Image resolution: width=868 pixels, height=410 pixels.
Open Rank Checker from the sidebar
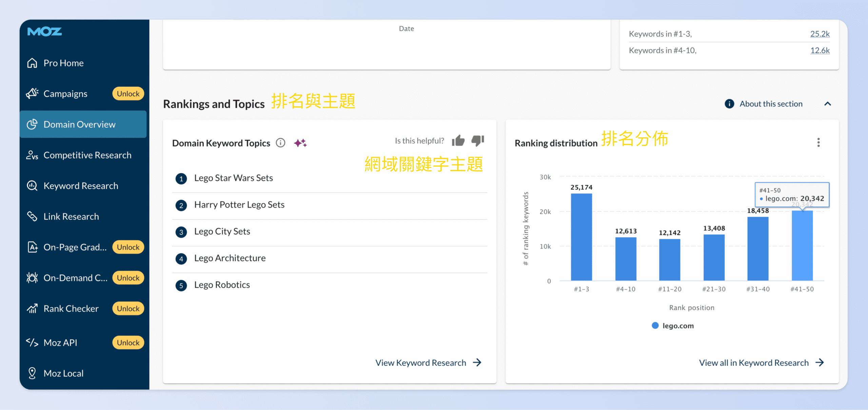tap(71, 308)
